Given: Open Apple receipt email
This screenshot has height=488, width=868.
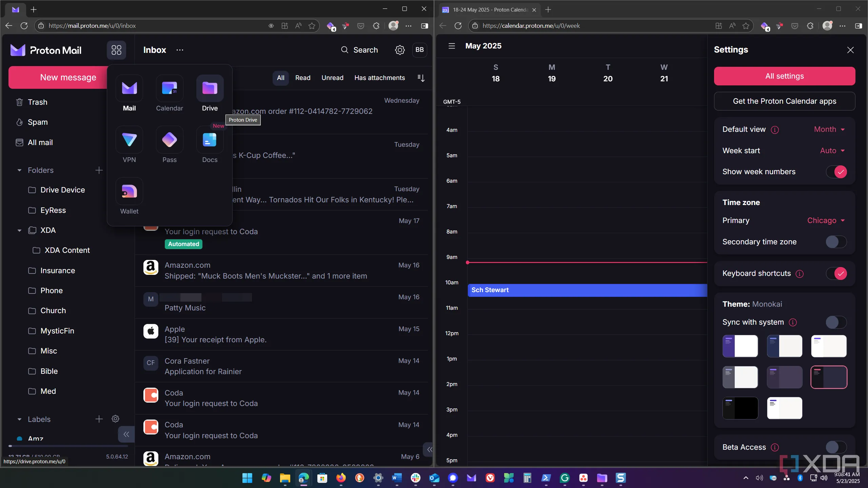Looking at the screenshot, I should tap(281, 334).
